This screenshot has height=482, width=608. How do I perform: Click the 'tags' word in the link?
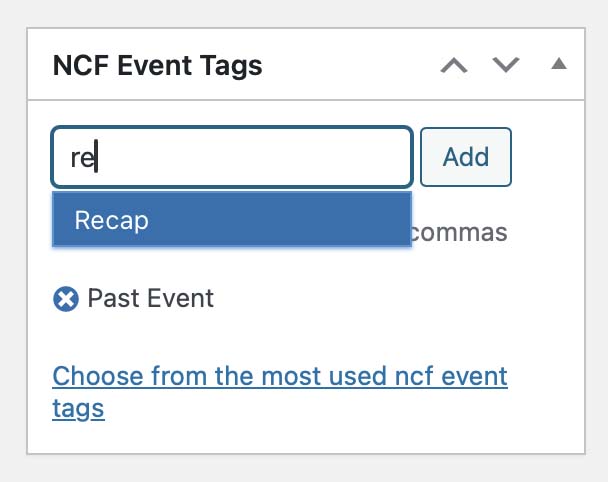(x=78, y=409)
